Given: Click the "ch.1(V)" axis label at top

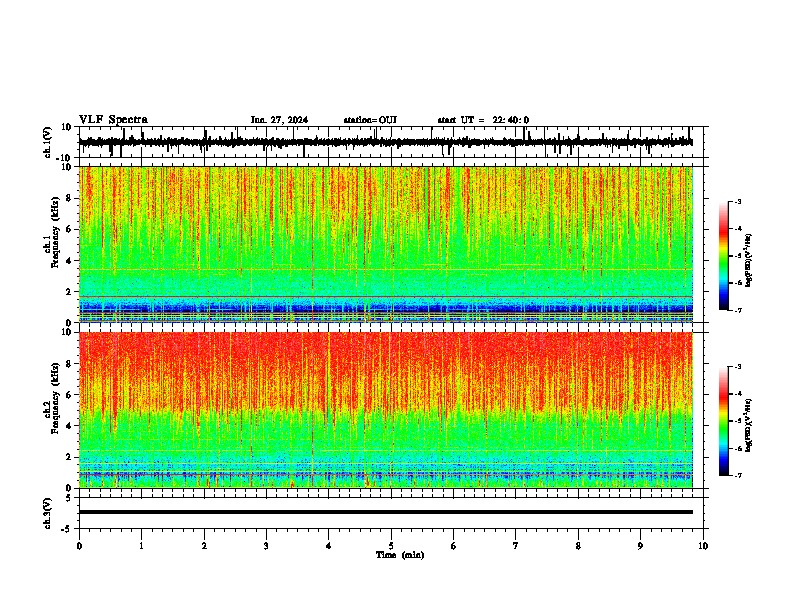Looking at the screenshot, I should coord(48,142).
